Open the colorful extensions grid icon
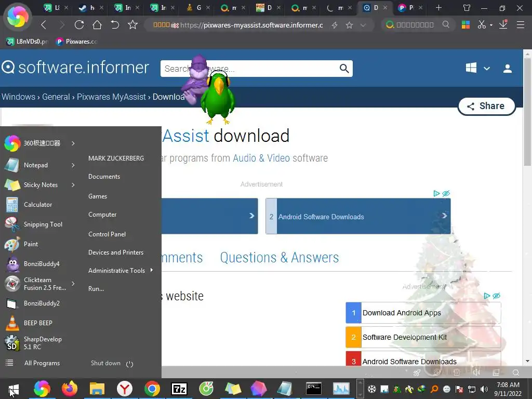Image resolution: width=532 pixels, height=399 pixels. (x=465, y=25)
